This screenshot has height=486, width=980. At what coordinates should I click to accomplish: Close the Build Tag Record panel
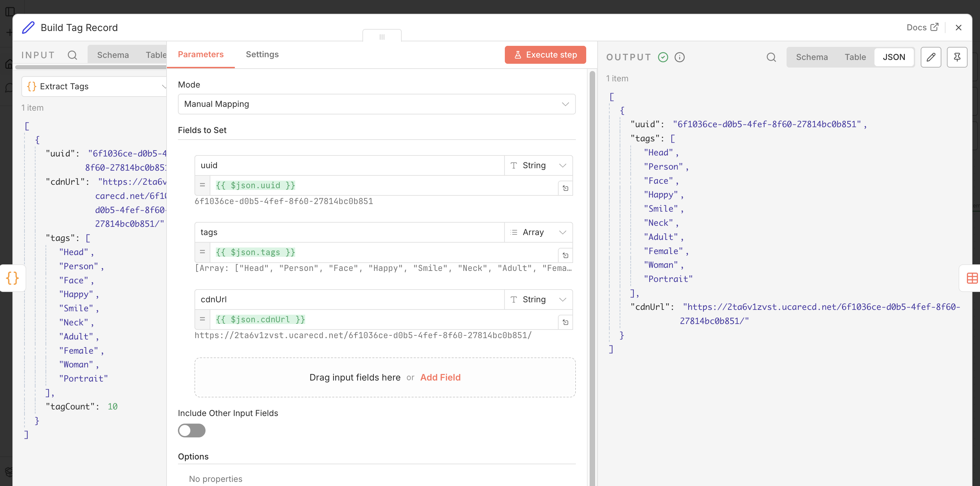tap(958, 28)
